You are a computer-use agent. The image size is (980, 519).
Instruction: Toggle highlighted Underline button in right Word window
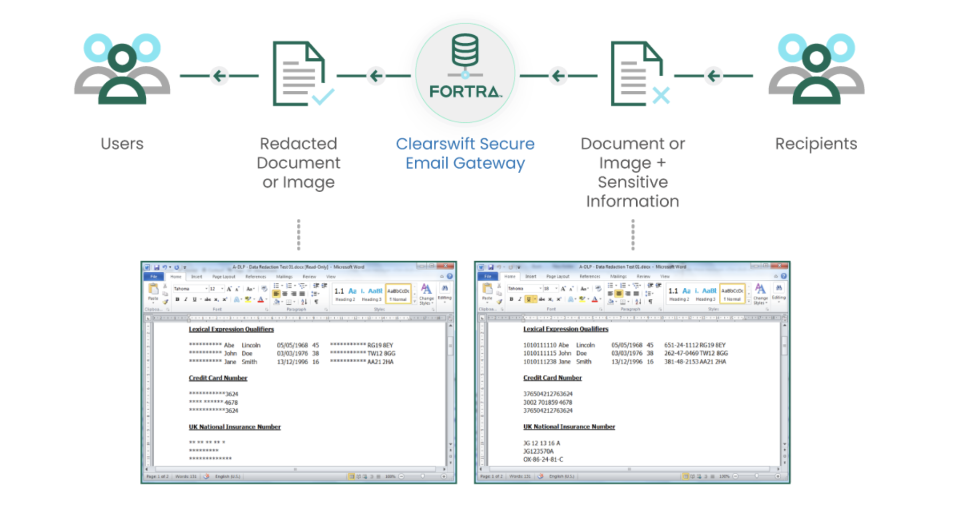[528, 299]
